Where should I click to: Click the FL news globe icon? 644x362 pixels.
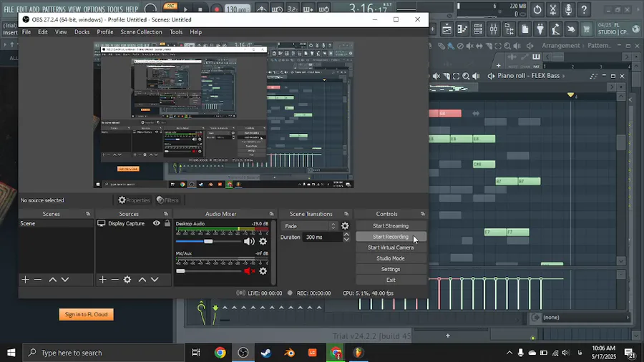[636, 29]
